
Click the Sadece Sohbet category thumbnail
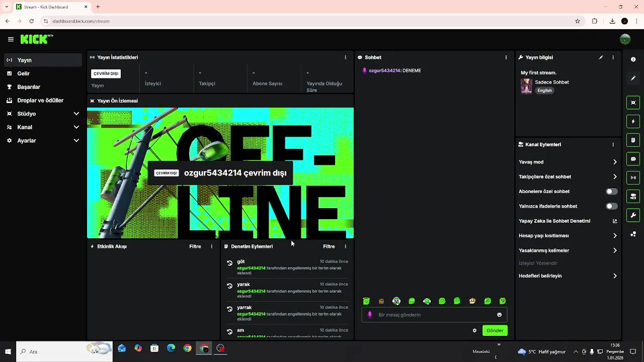(x=526, y=86)
